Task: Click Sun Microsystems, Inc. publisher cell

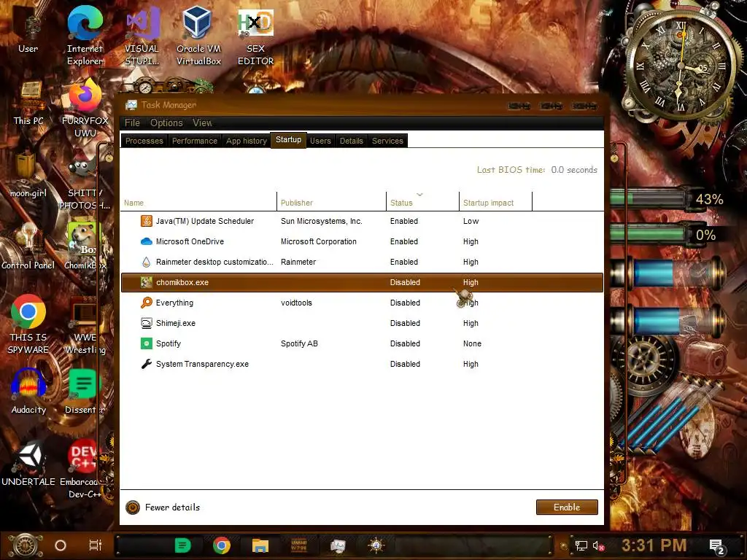Action: (x=322, y=221)
